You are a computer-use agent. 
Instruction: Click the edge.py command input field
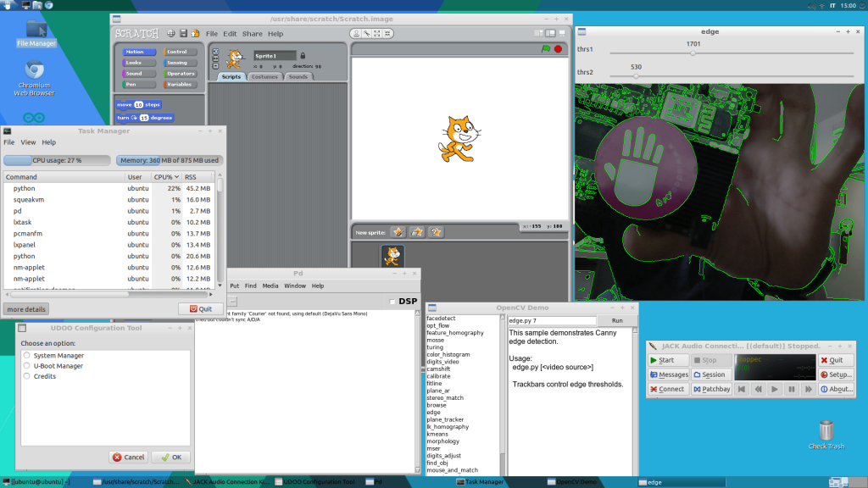pyautogui.click(x=551, y=320)
